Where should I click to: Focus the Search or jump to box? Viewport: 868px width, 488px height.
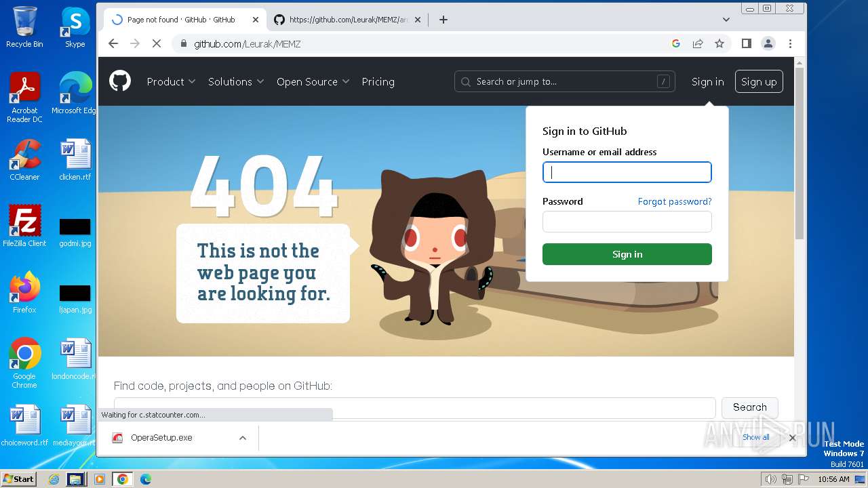pyautogui.click(x=564, y=81)
